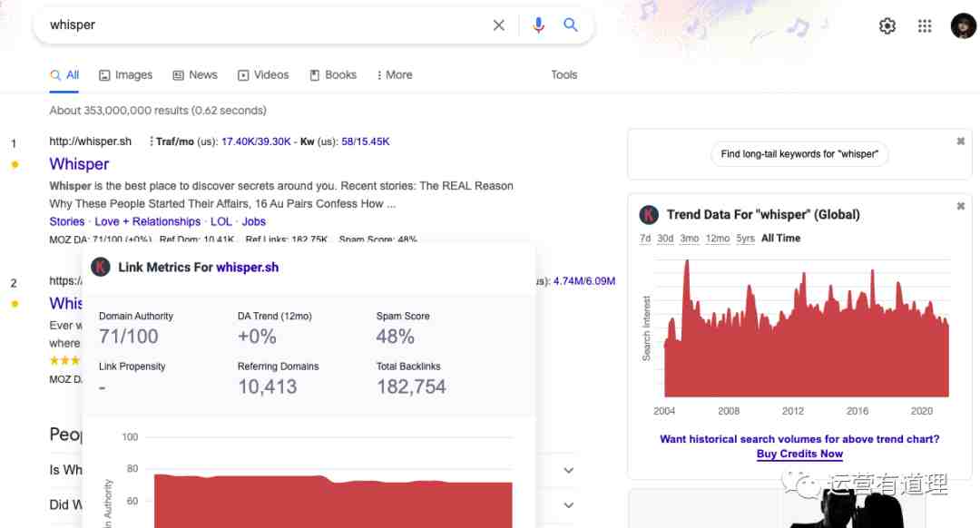Viewport: 980px width, 528px height.
Task: Start voice search with the microphone icon
Action: click(x=538, y=25)
